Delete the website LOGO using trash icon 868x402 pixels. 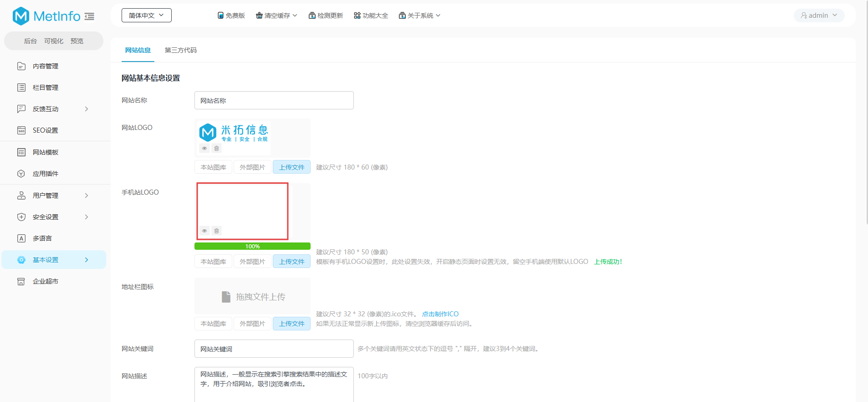tap(217, 149)
